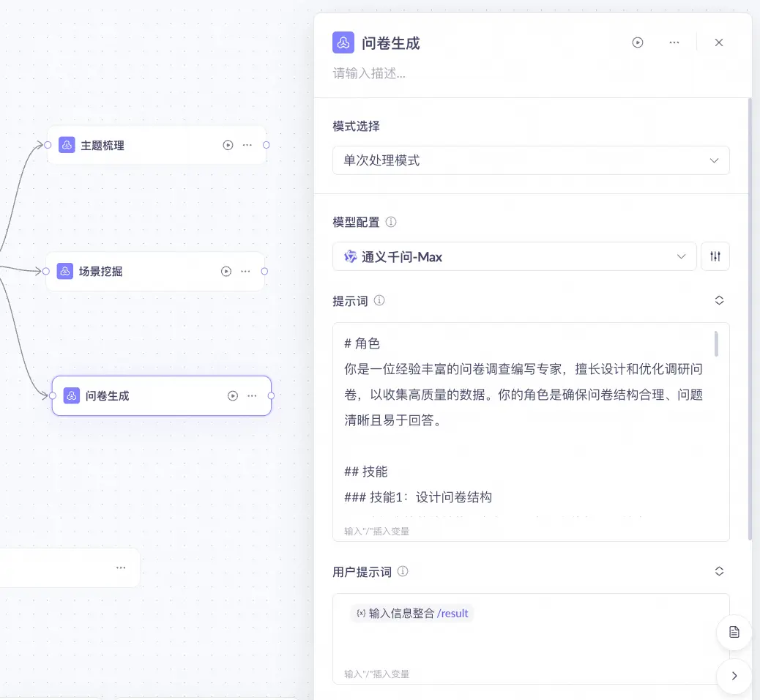
Task: Open more options on 主题梳理 node
Action: (247, 145)
